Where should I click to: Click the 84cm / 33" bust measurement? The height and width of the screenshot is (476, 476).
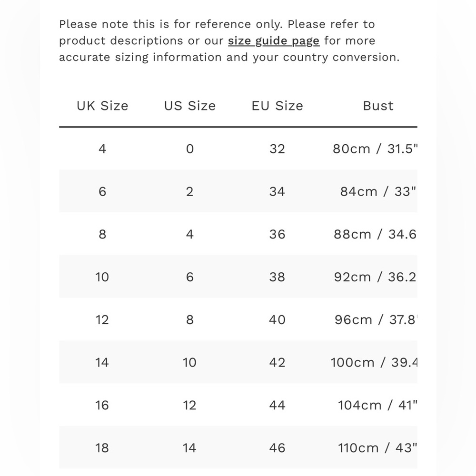[x=378, y=191]
